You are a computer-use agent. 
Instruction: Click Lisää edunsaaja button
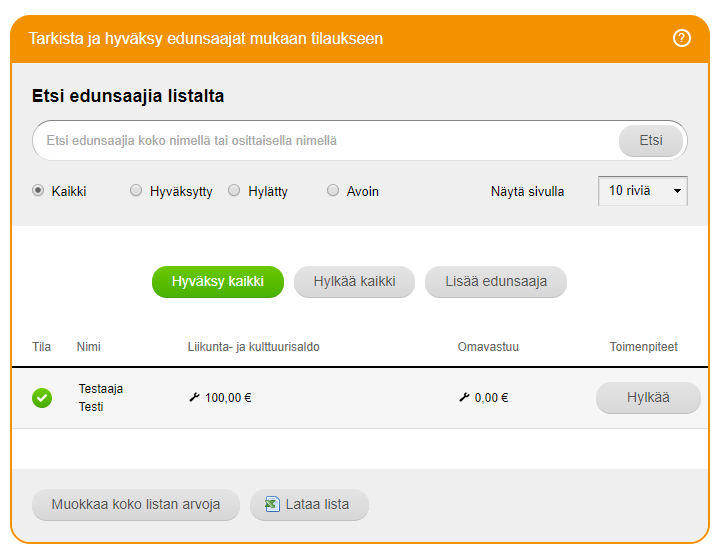pyautogui.click(x=496, y=281)
